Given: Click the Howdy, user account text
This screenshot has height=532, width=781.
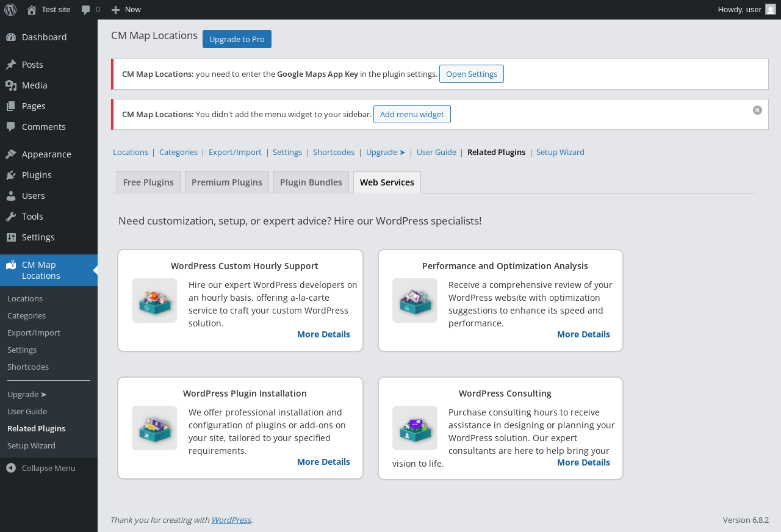Looking at the screenshot, I should pos(740,9).
